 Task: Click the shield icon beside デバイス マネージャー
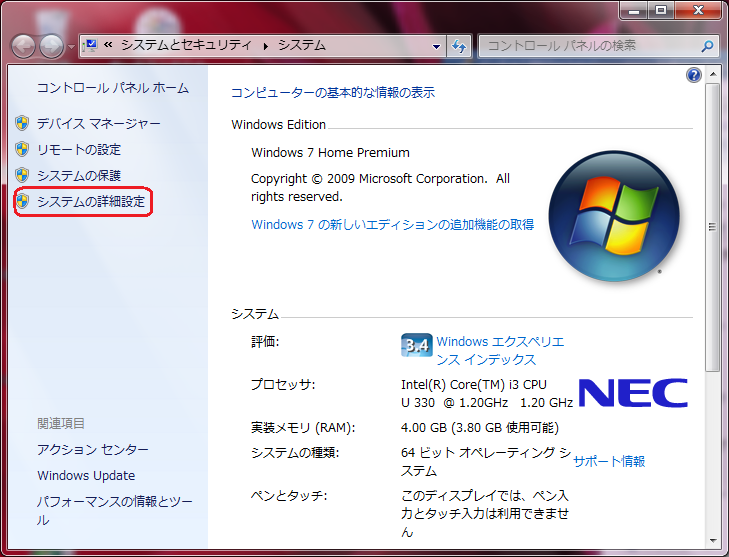[x=22, y=123]
